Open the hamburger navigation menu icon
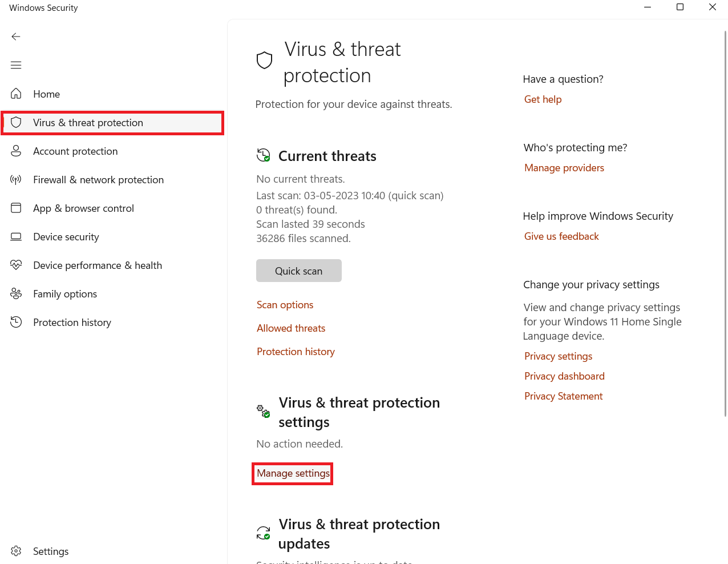This screenshot has width=728, height=564. [x=16, y=65]
